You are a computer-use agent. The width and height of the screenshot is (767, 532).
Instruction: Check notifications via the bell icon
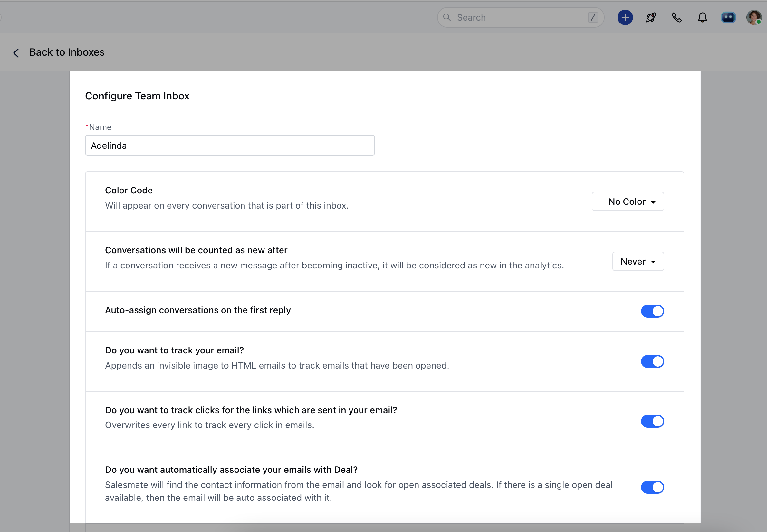click(702, 17)
